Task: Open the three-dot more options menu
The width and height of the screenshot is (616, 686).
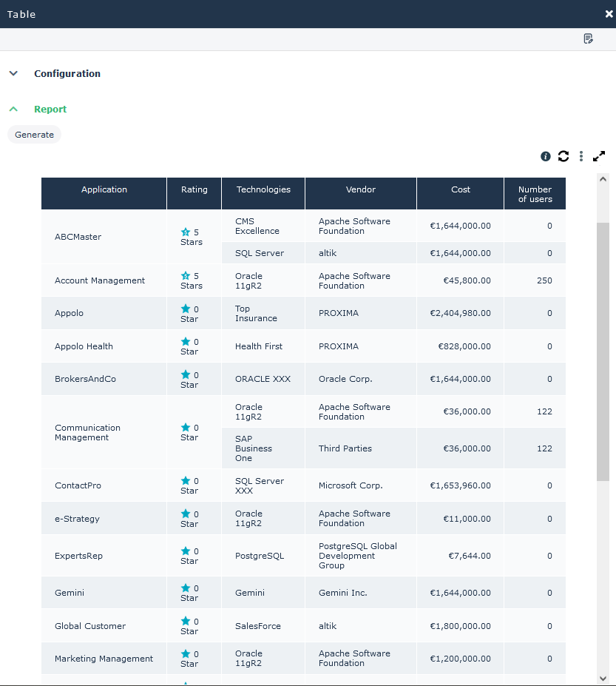Action: click(x=581, y=156)
